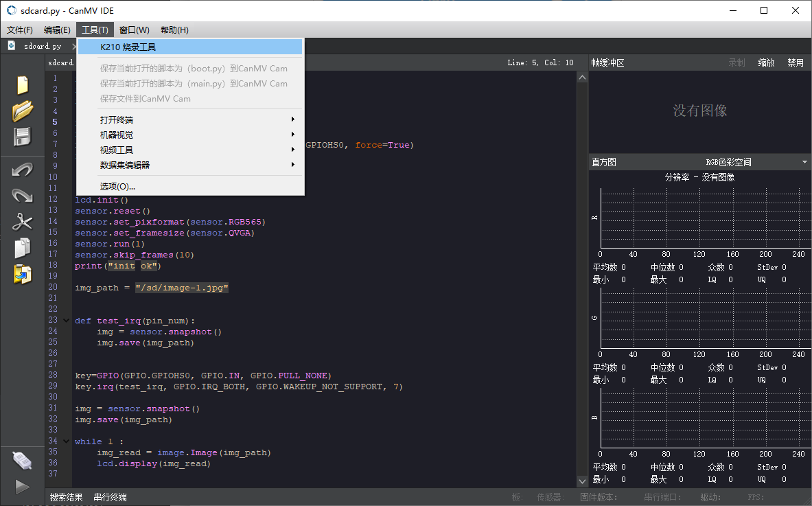
Task: Click submenu arrow next to 数据集编辑器
Action: pos(293,165)
